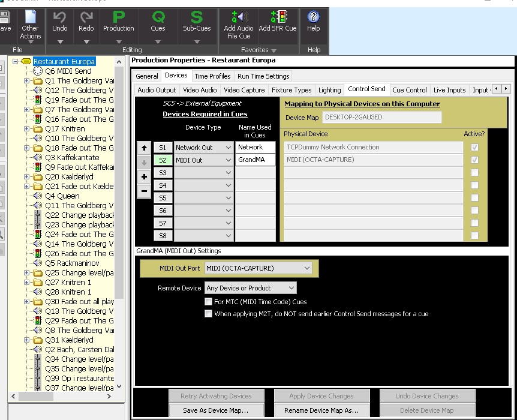Toggle the M2T Control Send messages checkbox
The image size is (517, 420).
pyautogui.click(x=209, y=314)
